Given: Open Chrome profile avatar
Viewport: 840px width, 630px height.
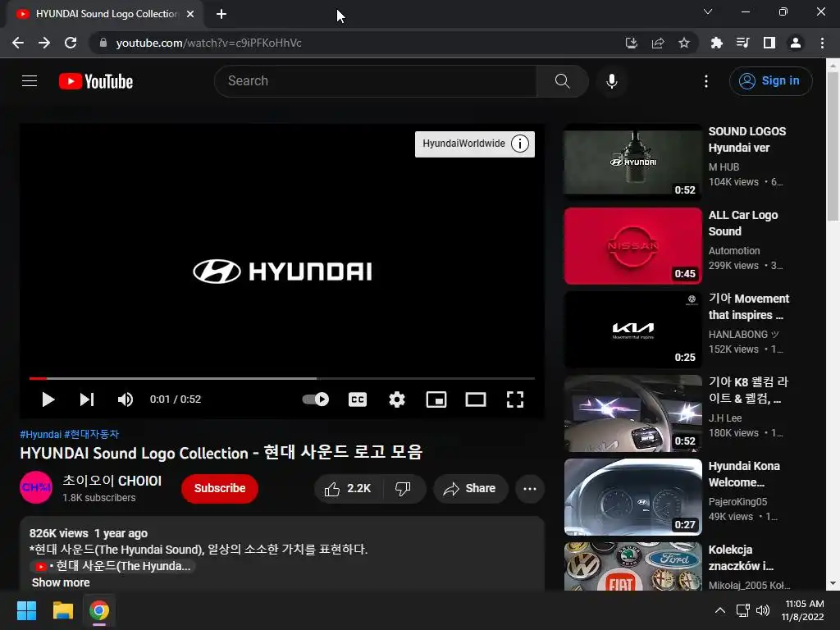Looking at the screenshot, I should (796, 43).
